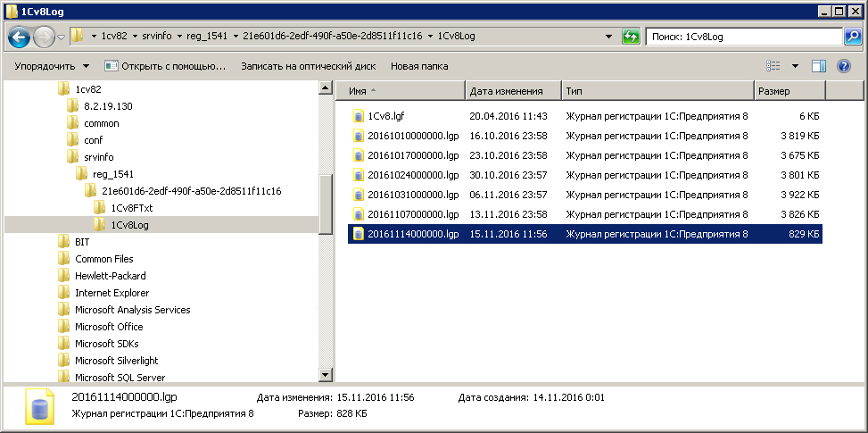The image size is (868, 433).
Task: Open the recent locations dropdown arrow
Action: click(x=61, y=37)
